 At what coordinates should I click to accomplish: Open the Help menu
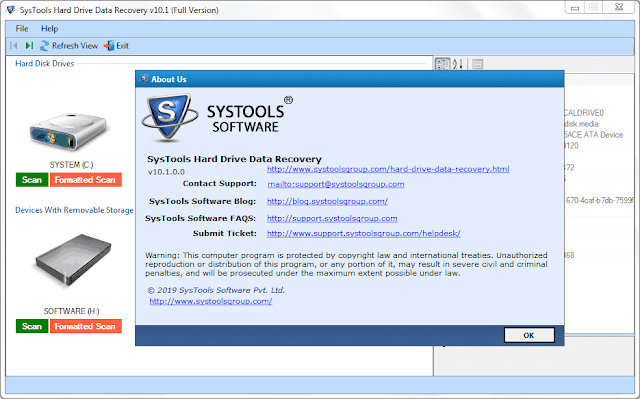[x=49, y=29]
